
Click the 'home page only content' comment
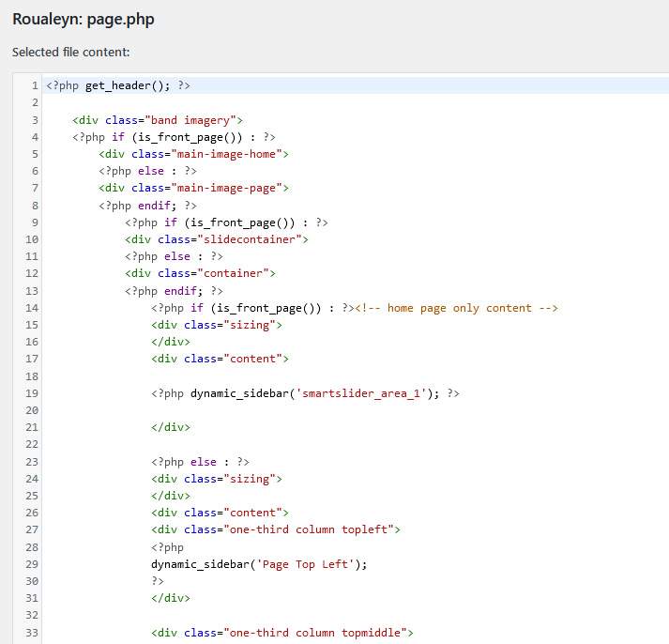(456, 308)
